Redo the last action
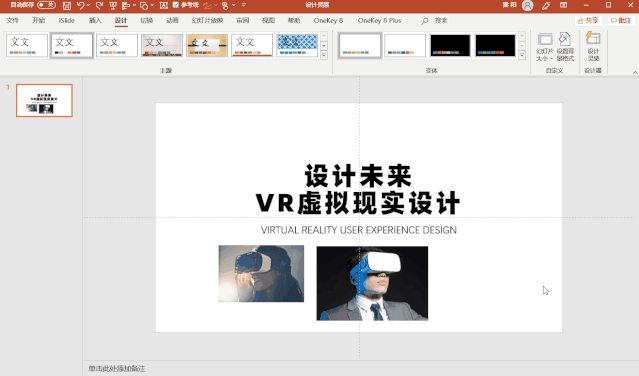Screen dimensions: 639x376 tap(99, 5)
